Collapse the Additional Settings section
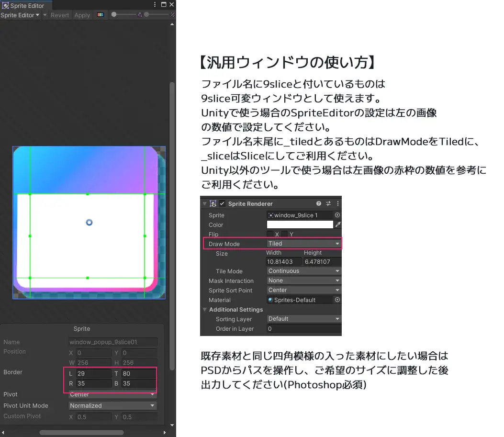 click(205, 310)
